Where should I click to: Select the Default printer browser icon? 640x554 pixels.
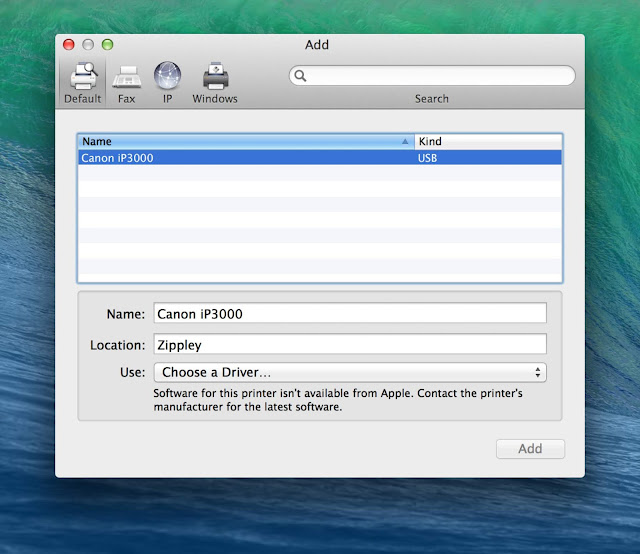click(83, 76)
